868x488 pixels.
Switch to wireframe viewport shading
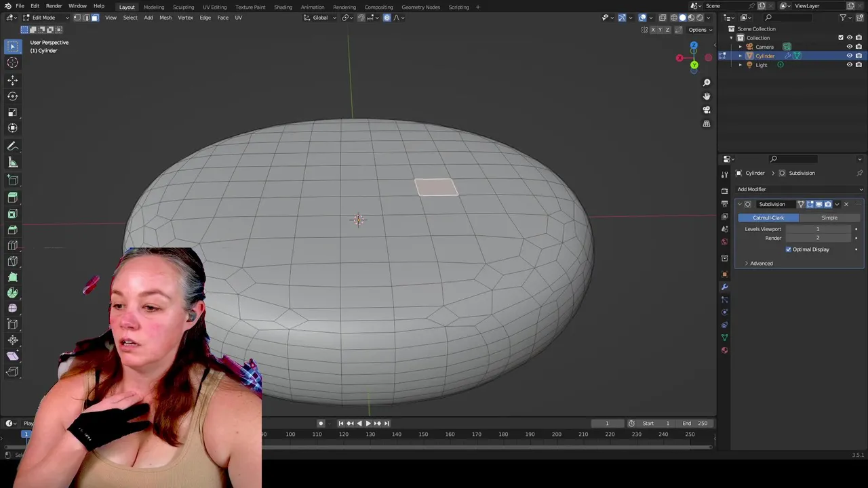pyautogui.click(x=674, y=18)
